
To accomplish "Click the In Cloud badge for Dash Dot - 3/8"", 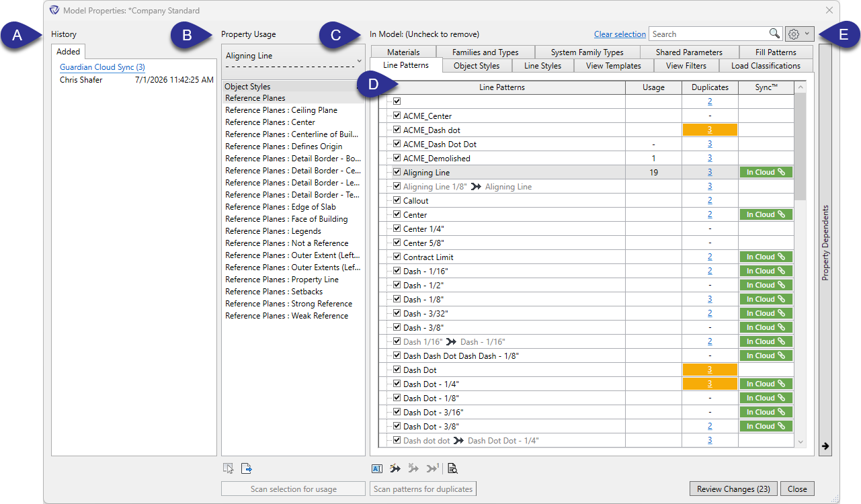I will point(766,427).
